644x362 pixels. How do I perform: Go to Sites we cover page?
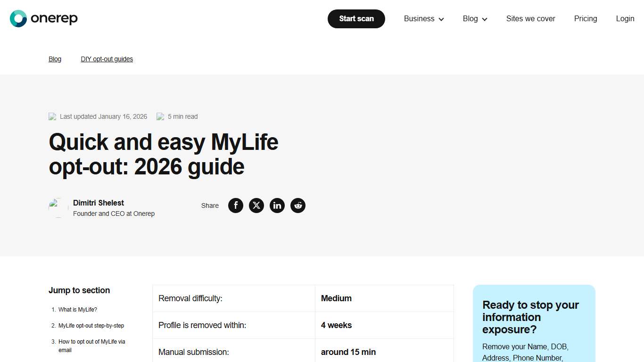[530, 18]
